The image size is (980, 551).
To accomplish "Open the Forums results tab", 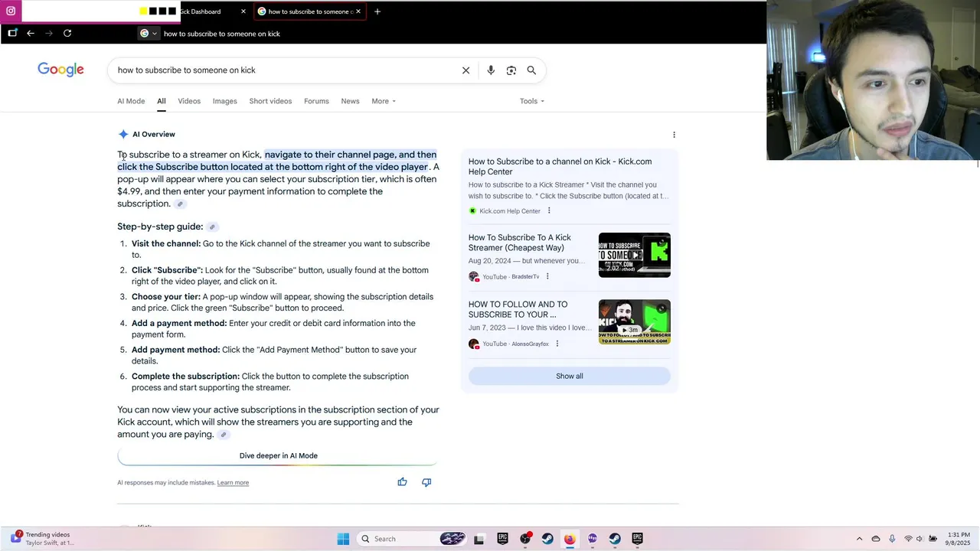I will 316,101.
